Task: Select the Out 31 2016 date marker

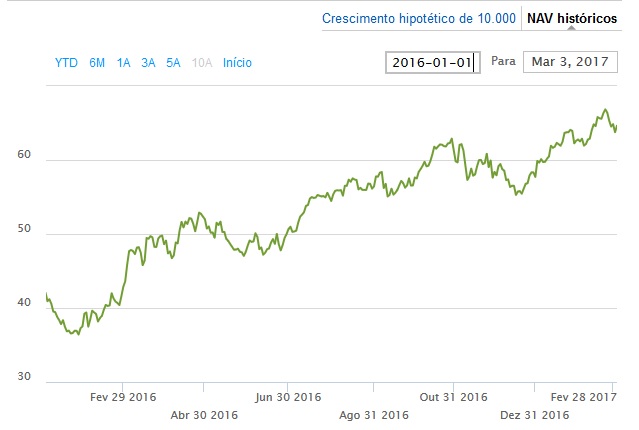Action: [453, 396]
